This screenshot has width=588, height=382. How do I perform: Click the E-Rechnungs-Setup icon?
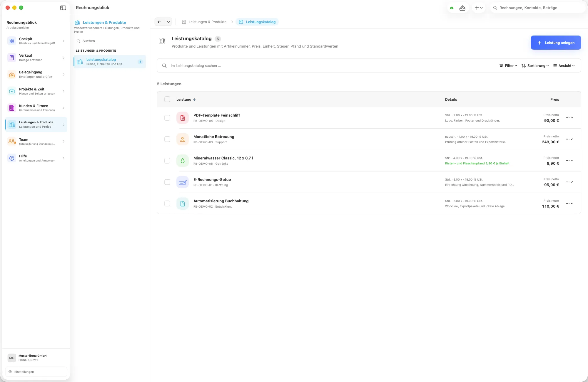[x=183, y=182]
